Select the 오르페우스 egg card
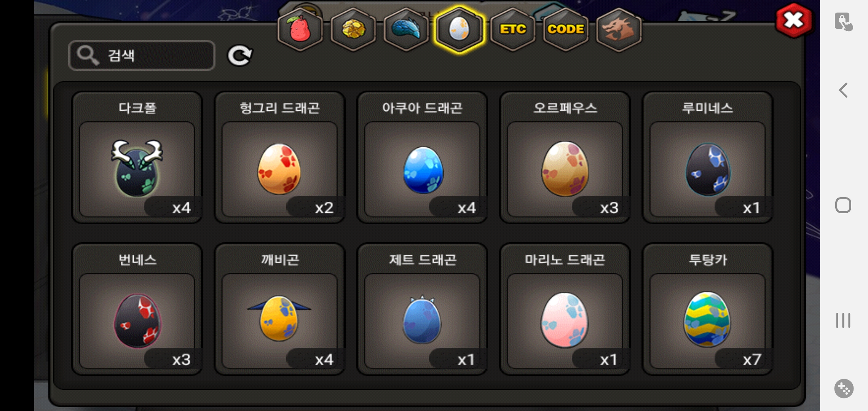This screenshot has height=411, width=868. [x=565, y=157]
